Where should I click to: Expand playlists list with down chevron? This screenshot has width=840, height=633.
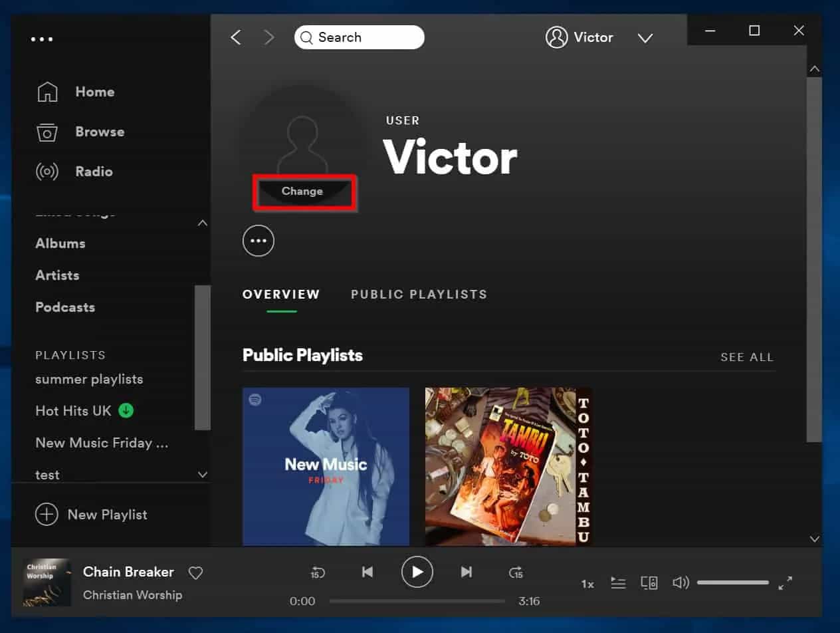203,474
